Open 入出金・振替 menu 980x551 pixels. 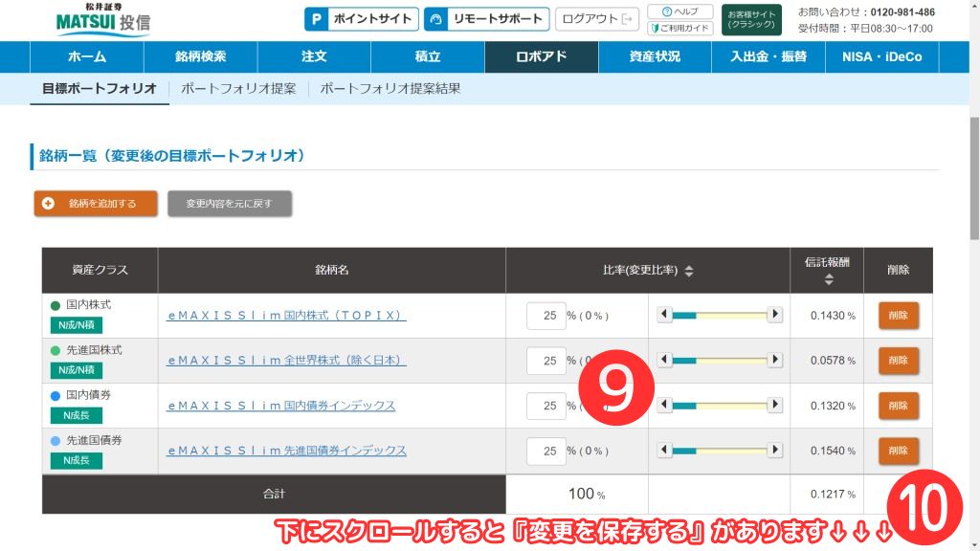point(768,56)
